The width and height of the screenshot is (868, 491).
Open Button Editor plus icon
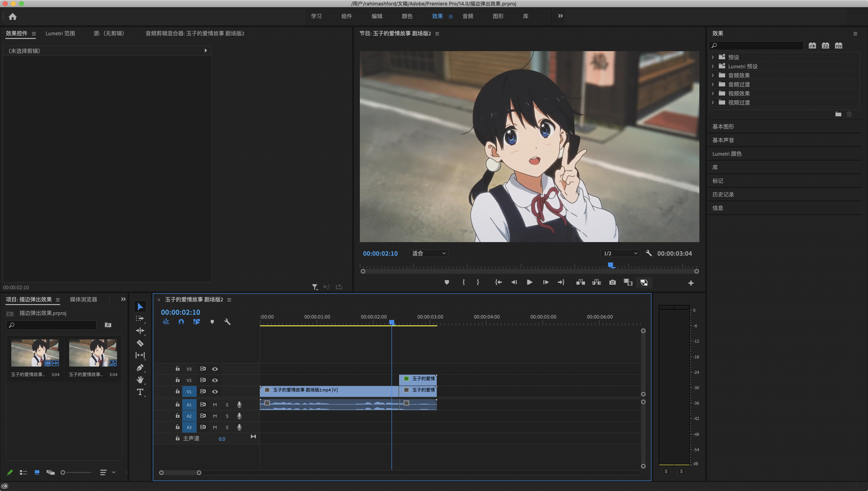click(691, 283)
